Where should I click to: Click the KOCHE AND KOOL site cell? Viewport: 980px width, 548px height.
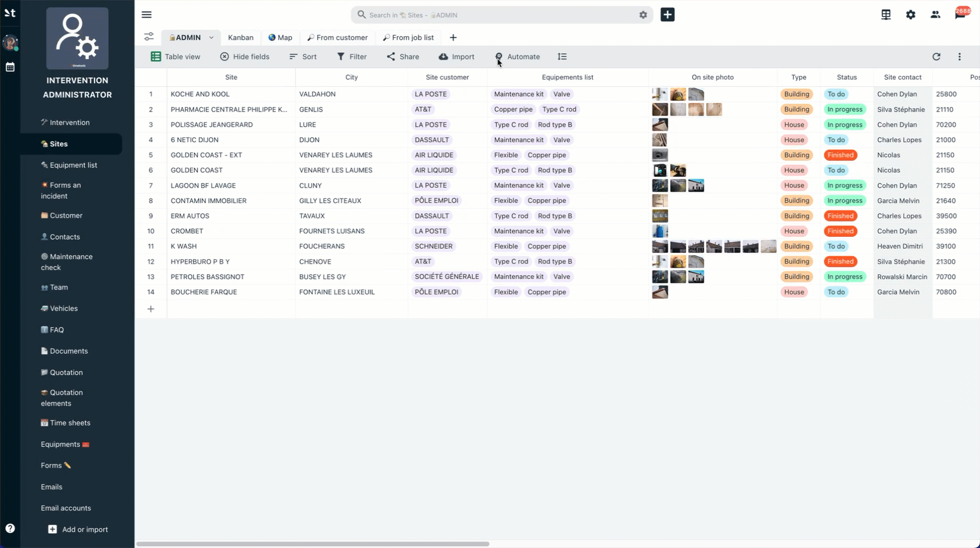(x=231, y=94)
